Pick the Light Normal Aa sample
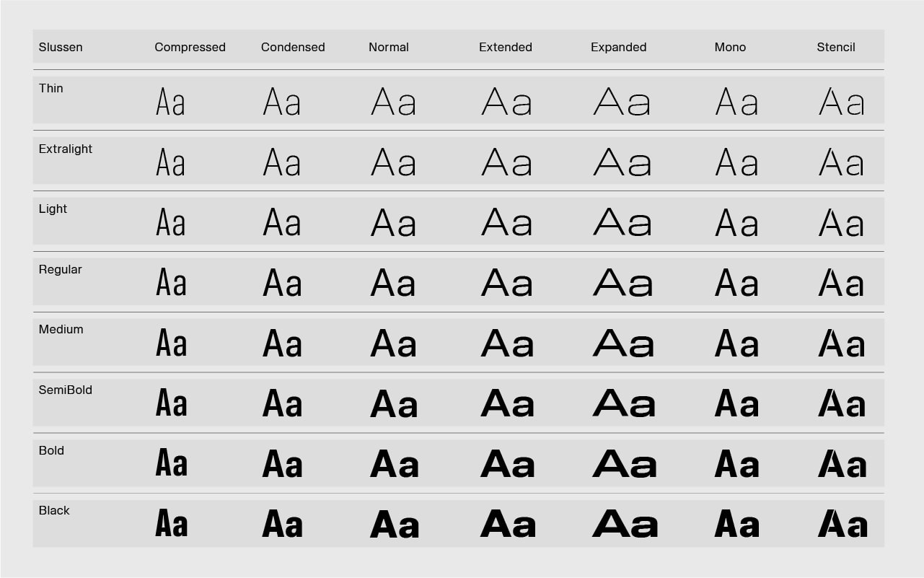 click(x=393, y=223)
